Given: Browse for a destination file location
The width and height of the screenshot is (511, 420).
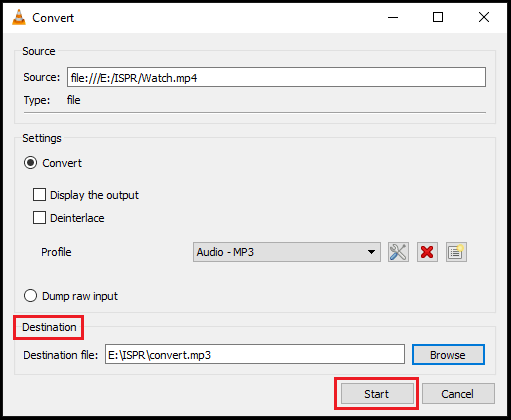Looking at the screenshot, I should (448, 355).
